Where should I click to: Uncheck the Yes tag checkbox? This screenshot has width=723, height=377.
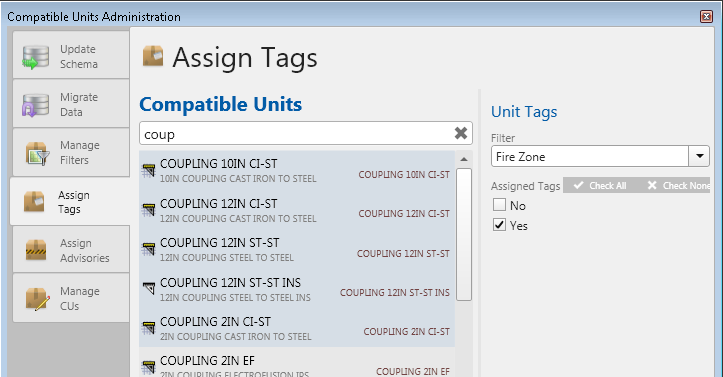(x=499, y=225)
